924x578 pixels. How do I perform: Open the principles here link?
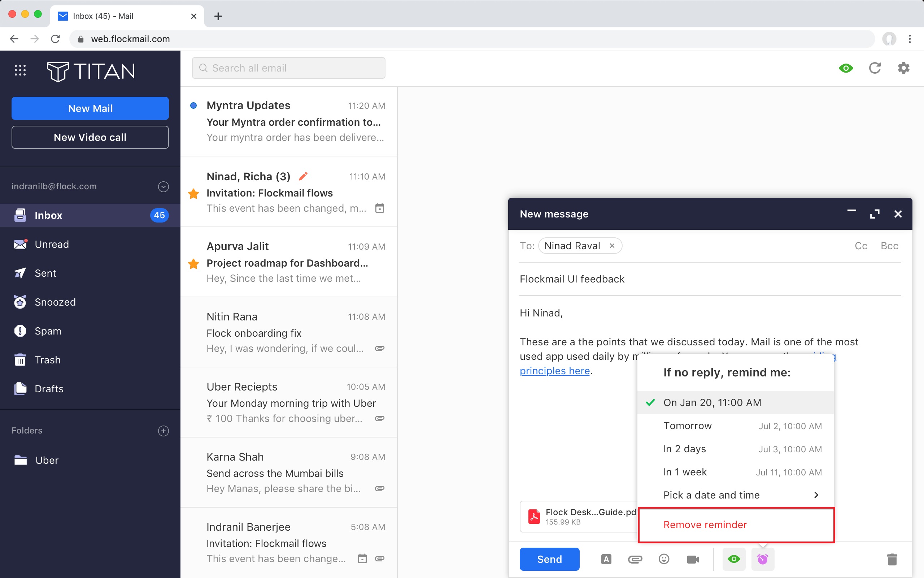[x=555, y=371]
